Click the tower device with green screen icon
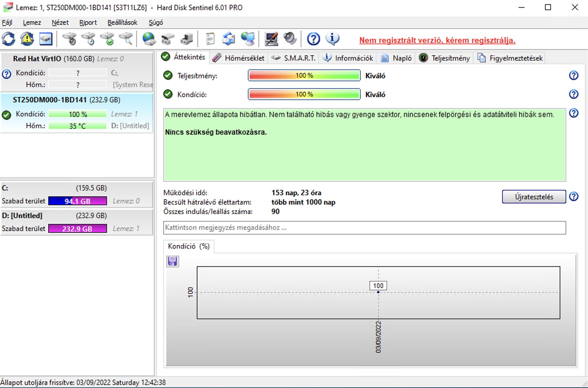The width and height of the screenshot is (588, 388). point(186,39)
